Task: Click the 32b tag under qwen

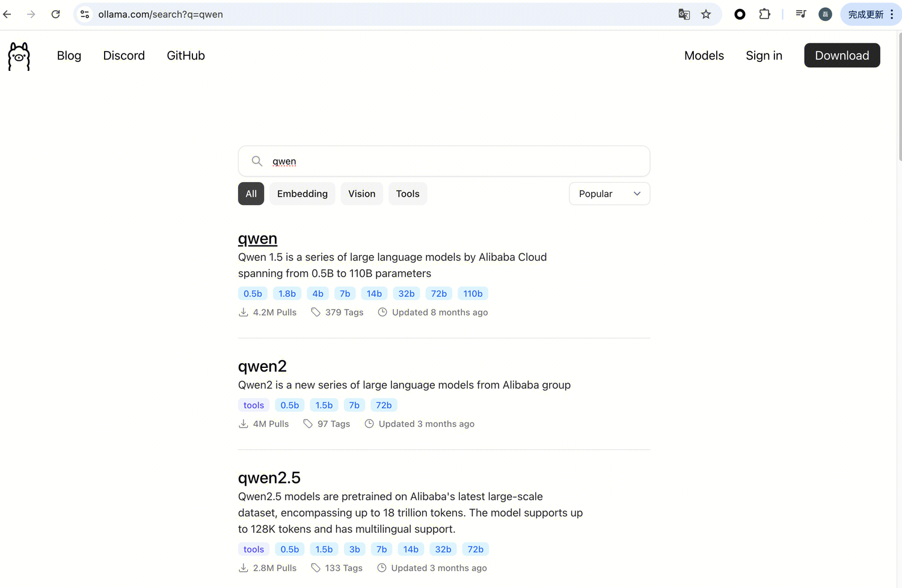Action: click(x=407, y=293)
